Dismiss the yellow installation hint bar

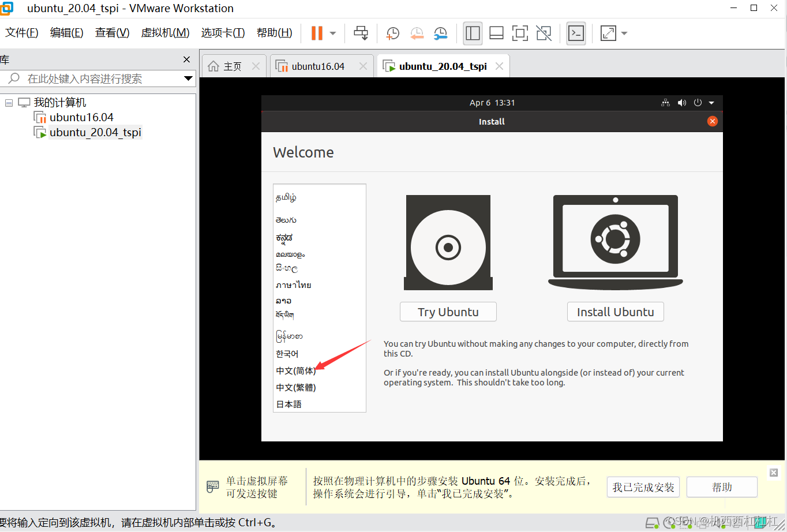[774, 473]
